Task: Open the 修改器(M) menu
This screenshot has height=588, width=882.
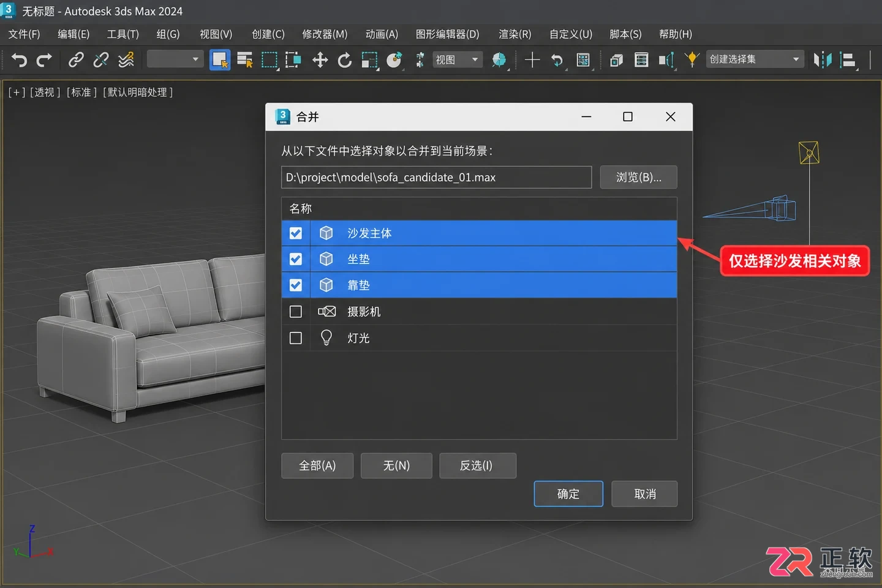Action: point(325,34)
